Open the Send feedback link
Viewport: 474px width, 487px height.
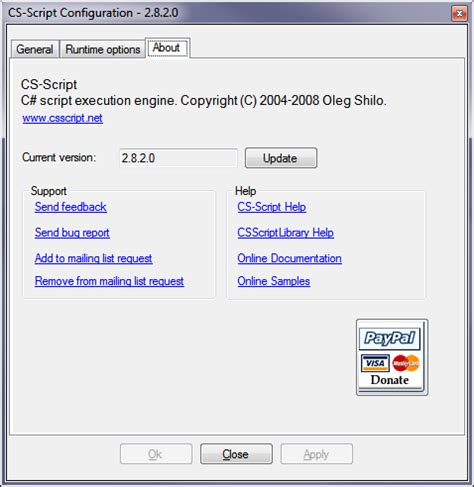(71, 207)
